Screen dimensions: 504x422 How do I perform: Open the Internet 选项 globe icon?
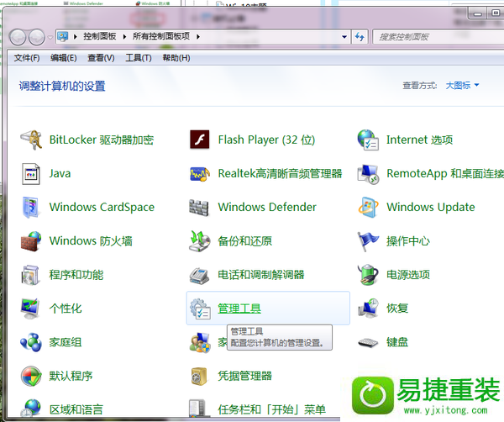click(368, 140)
